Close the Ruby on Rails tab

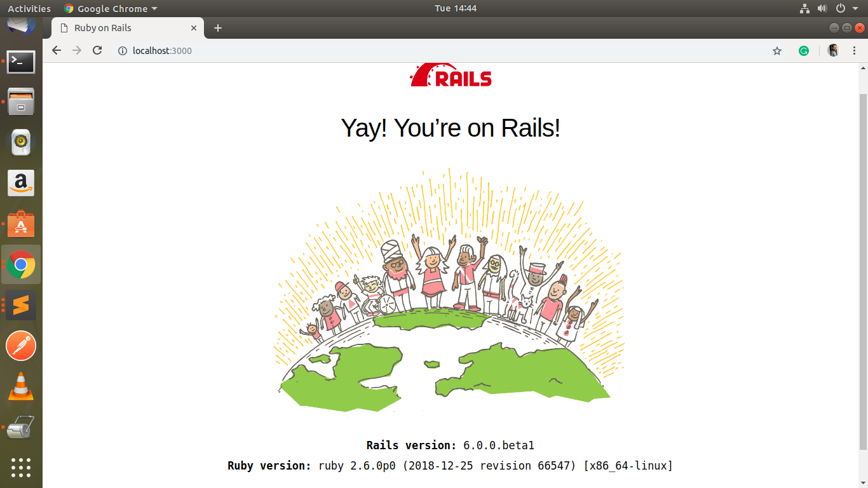(x=194, y=28)
